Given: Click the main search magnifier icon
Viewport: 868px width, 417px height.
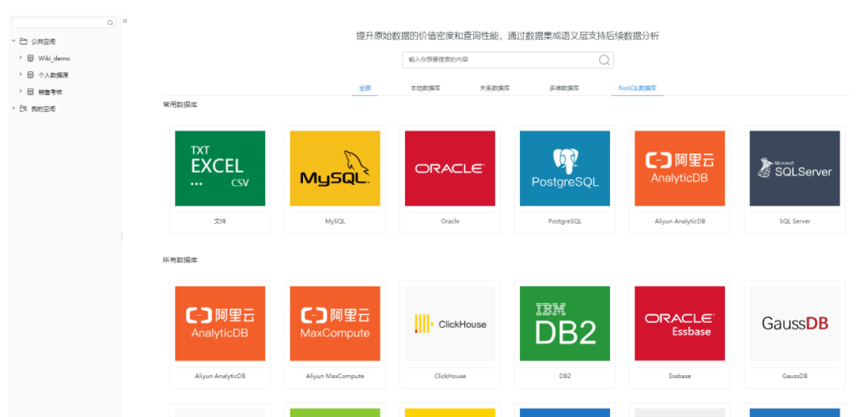Looking at the screenshot, I should click(x=604, y=60).
